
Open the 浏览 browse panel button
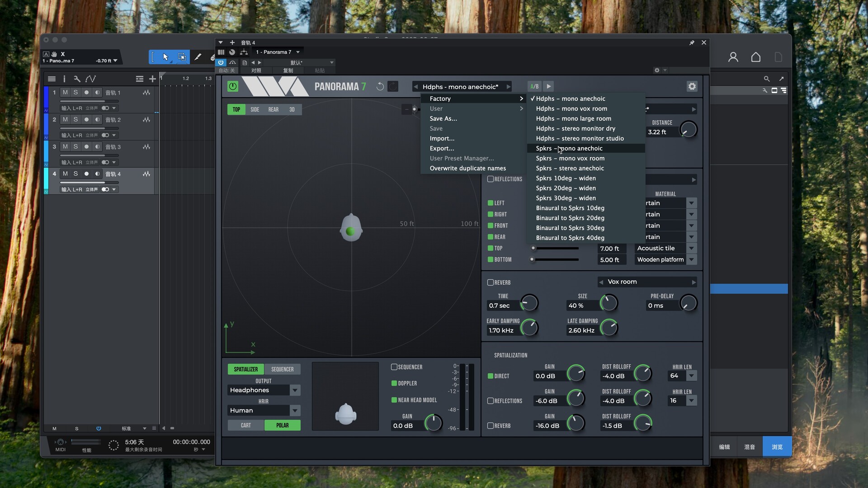pos(777,447)
